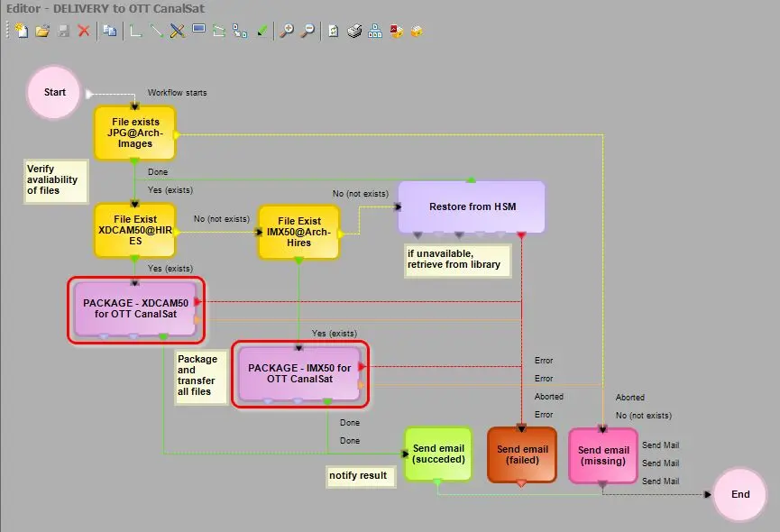Select the End node
The height and width of the screenshot is (532, 780).
[x=740, y=494]
